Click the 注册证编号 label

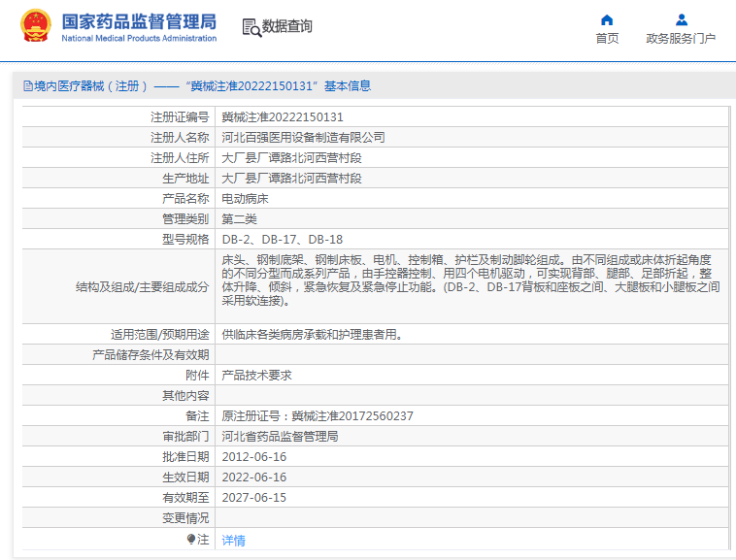(x=180, y=117)
